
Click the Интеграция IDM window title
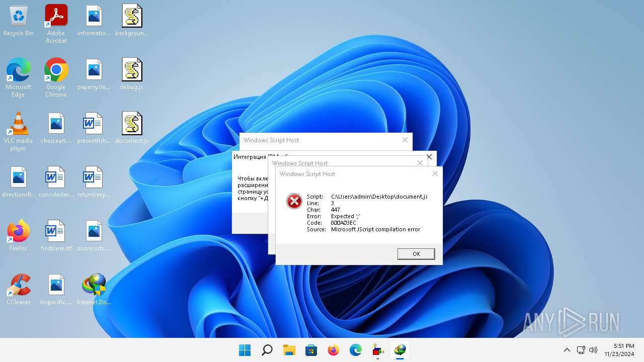[250, 157]
